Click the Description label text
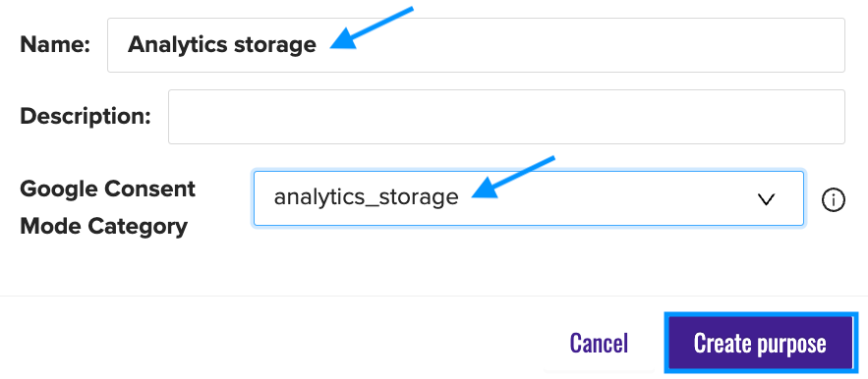 coord(86,116)
